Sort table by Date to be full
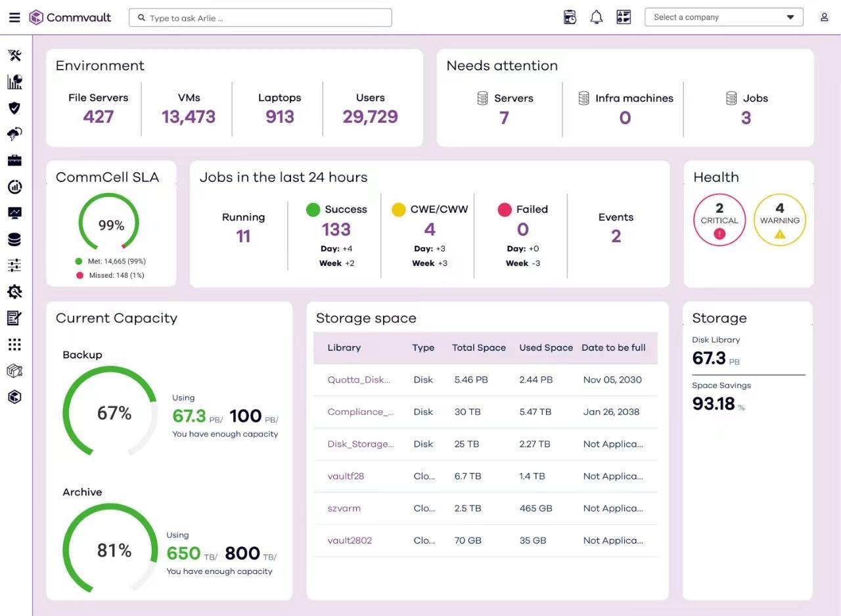Image resolution: width=841 pixels, height=616 pixels. pos(614,347)
